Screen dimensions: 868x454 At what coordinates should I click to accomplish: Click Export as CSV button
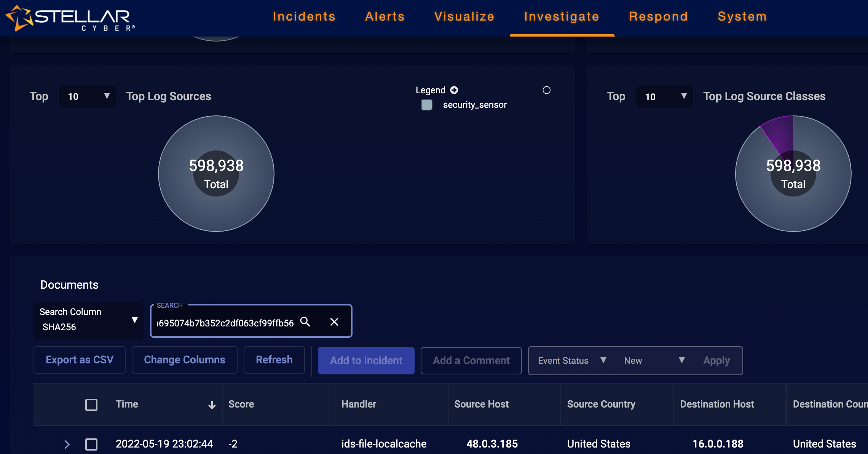pyautogui.click(x=80, y=360)
